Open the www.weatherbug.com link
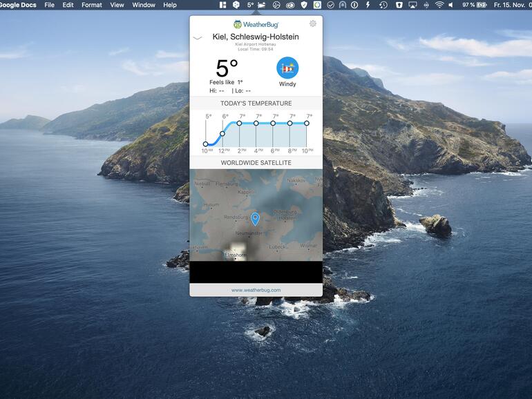Image resolution: width=532 pixels, height=399 pixels. pyautogui.click(x=256, y=290)
